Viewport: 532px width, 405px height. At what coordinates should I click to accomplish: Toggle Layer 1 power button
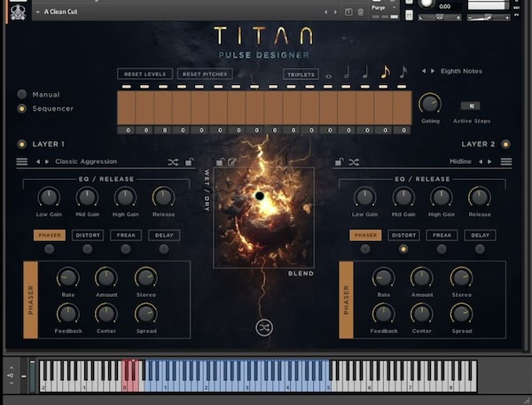(21, 144)
